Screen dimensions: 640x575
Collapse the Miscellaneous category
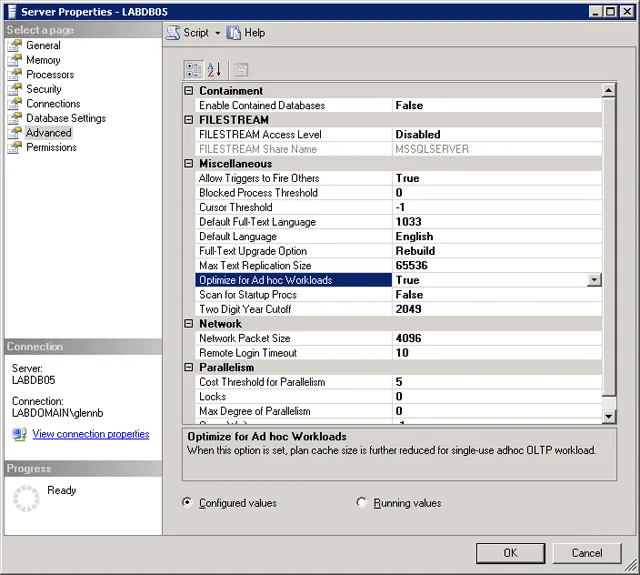(190, 164)
